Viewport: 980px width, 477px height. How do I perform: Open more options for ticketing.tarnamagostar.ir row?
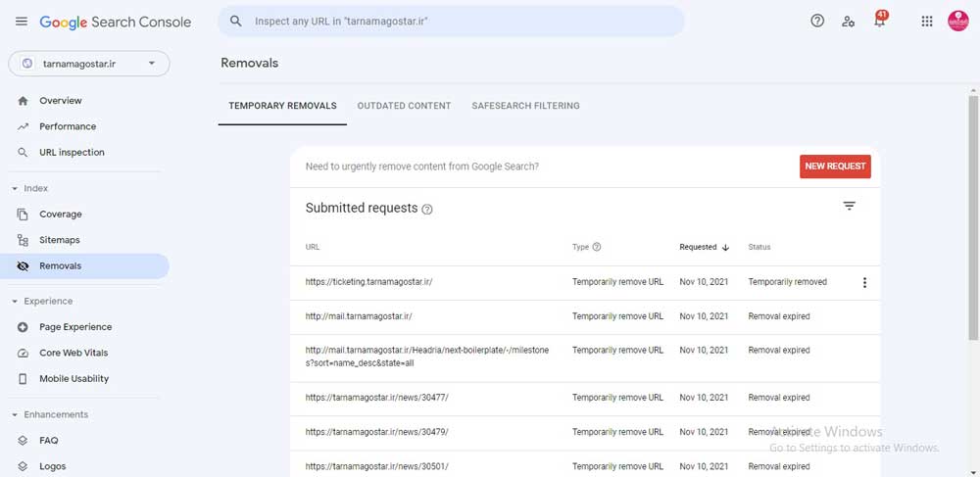click(864, 283)
